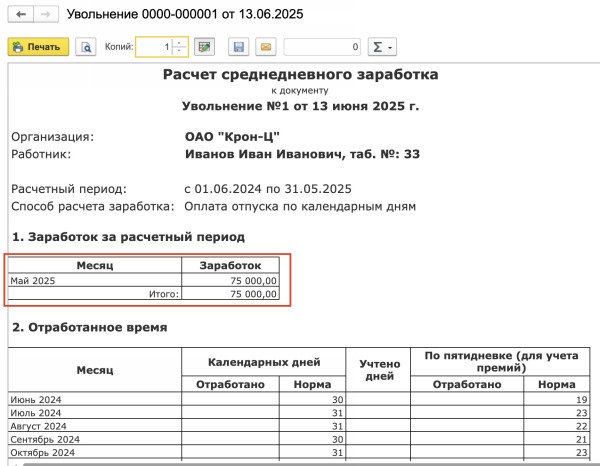Click the forward navigation arrow

point(45,15)
